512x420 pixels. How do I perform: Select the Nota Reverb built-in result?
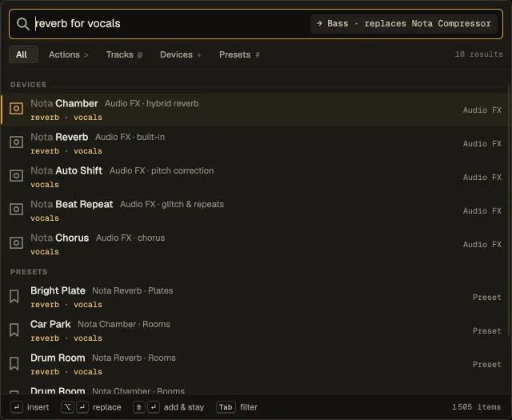click(x=254, y=143)
